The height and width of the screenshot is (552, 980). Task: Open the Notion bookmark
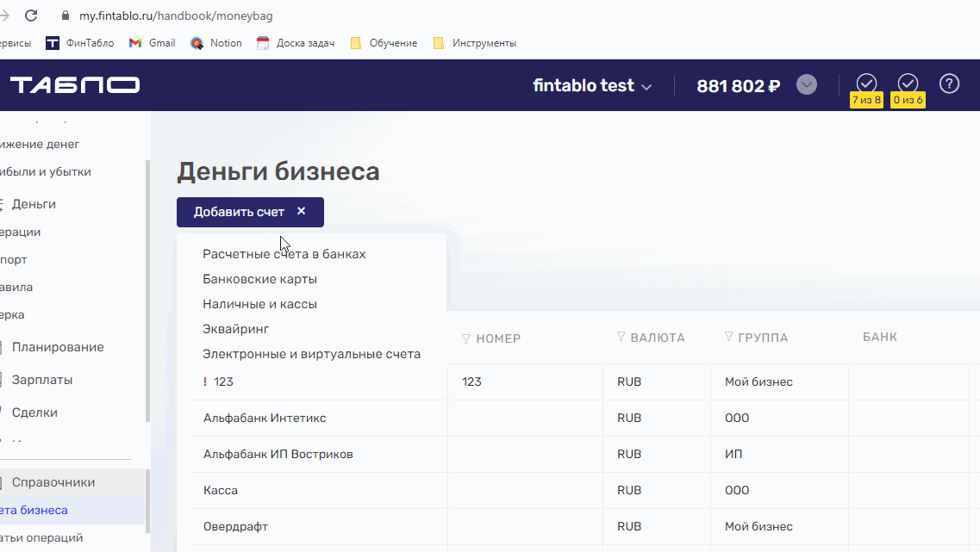coord(216,43)
